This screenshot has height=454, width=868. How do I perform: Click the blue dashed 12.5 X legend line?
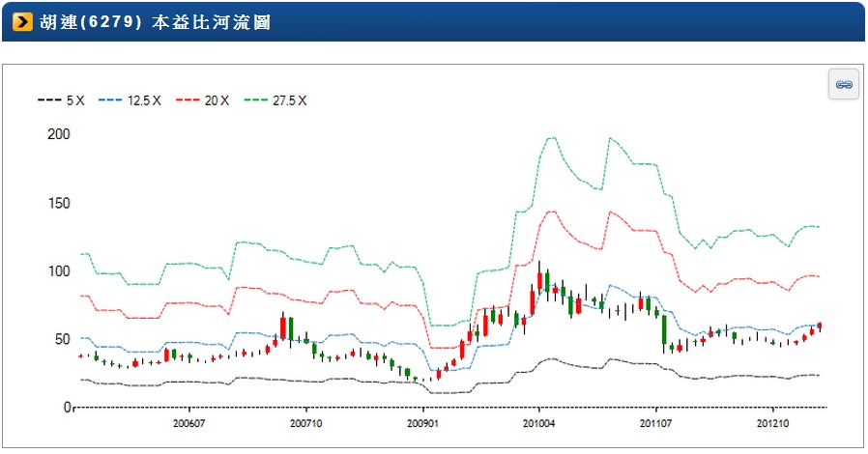tap(110, 100)
